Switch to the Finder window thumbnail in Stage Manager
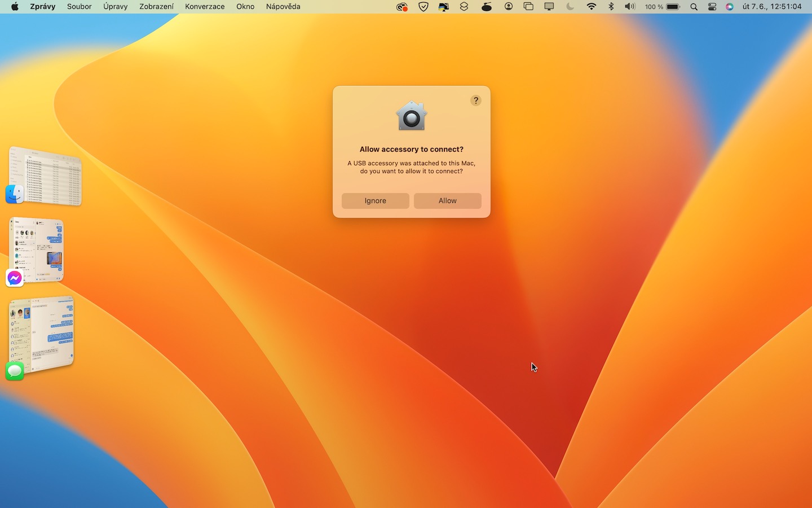 point(46,176)
